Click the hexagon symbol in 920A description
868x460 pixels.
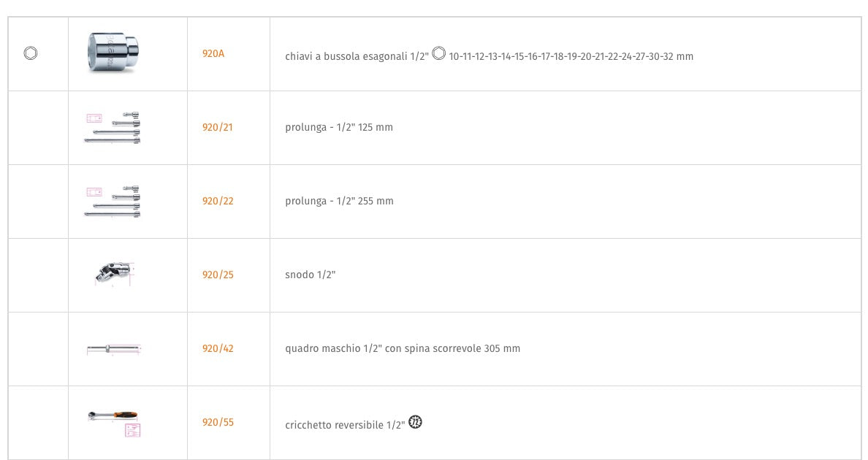click(x=438, y=53)
